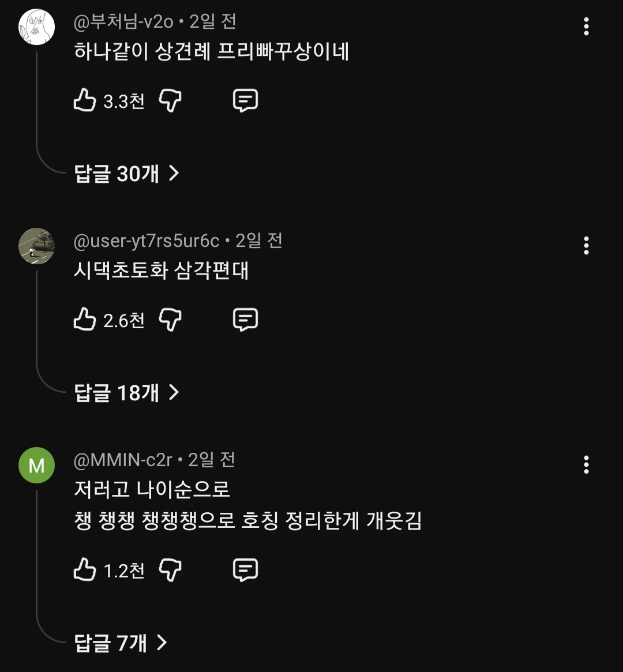623x672 pixels.
Task: Visit the @부처님-v2o channel username link
Action: (x=124, y=22)
